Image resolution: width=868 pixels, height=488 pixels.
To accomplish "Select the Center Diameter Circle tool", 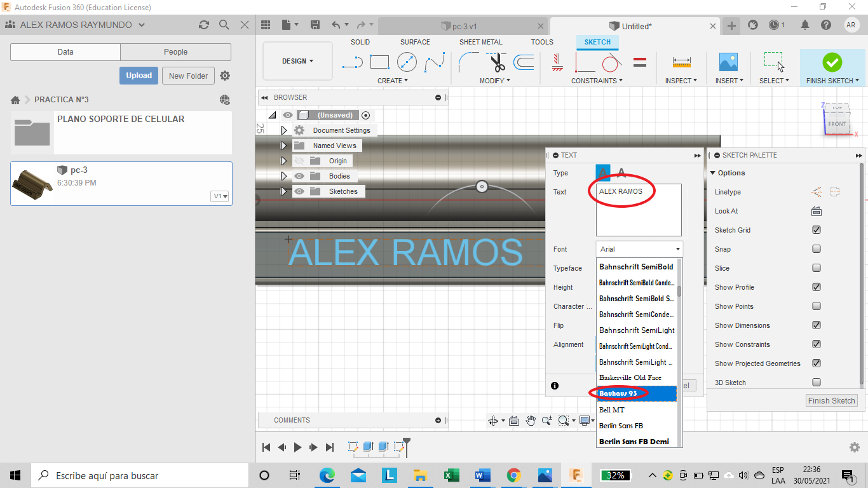I will click(x=407, y=62).
